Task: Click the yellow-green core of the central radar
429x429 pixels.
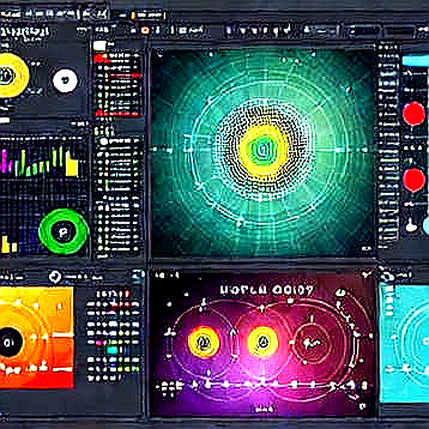Action: point(263,150)
